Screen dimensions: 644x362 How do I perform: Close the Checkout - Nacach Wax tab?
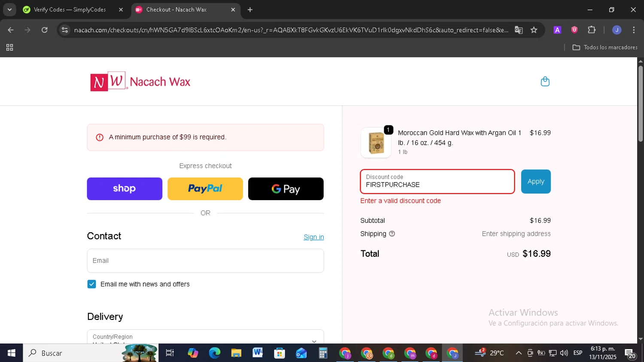(x=233, y=9)
